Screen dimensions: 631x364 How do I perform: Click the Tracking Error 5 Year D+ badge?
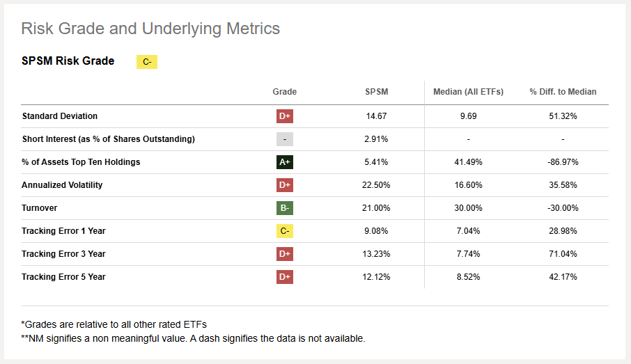coord(284,277)
